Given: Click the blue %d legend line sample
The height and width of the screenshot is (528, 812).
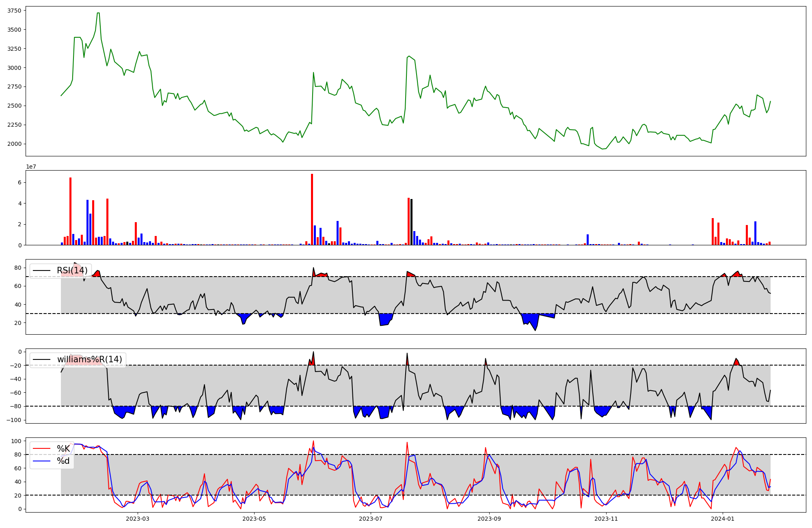Looking at the screenshot, I should point(41,461).
